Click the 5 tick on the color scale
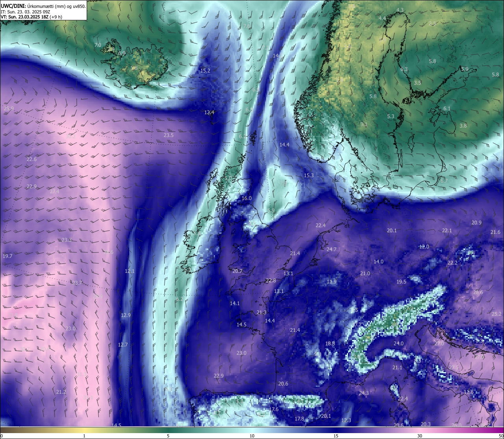This screenshot has height=439, width=504. (x=168, y=436)
